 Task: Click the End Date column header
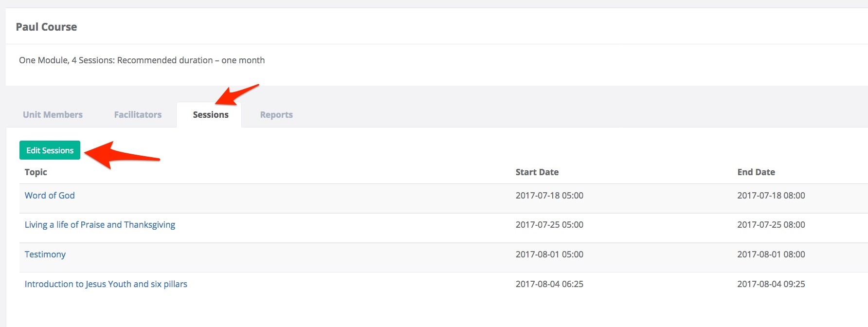(756, 172)
